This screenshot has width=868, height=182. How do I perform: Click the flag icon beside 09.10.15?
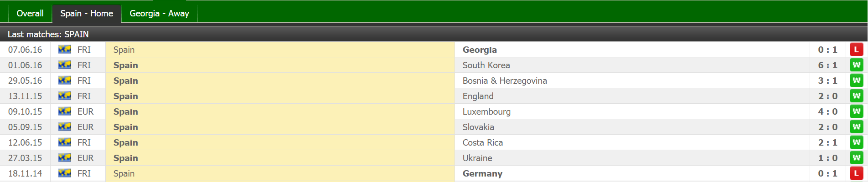[65, 111]
